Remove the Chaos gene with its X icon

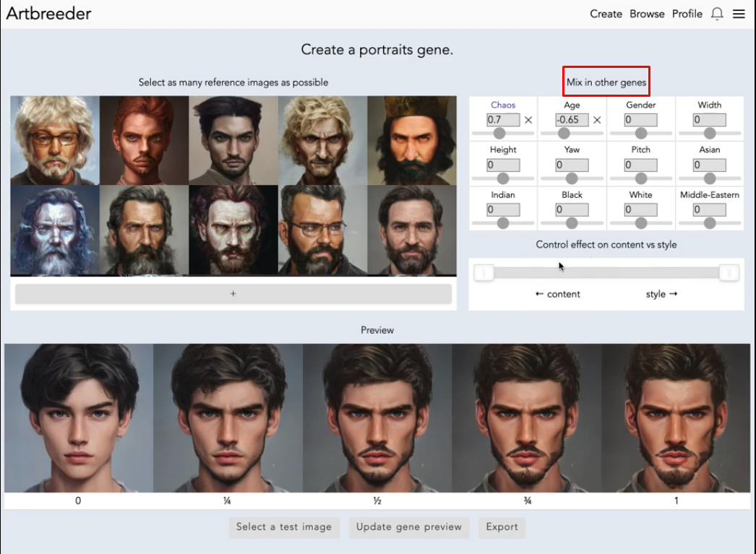[528, 120]
